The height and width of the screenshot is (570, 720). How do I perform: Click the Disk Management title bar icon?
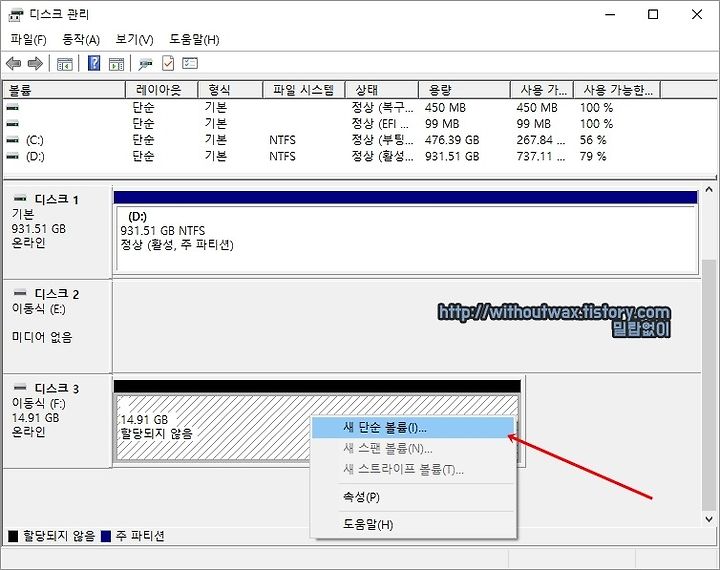coord(16,15)
